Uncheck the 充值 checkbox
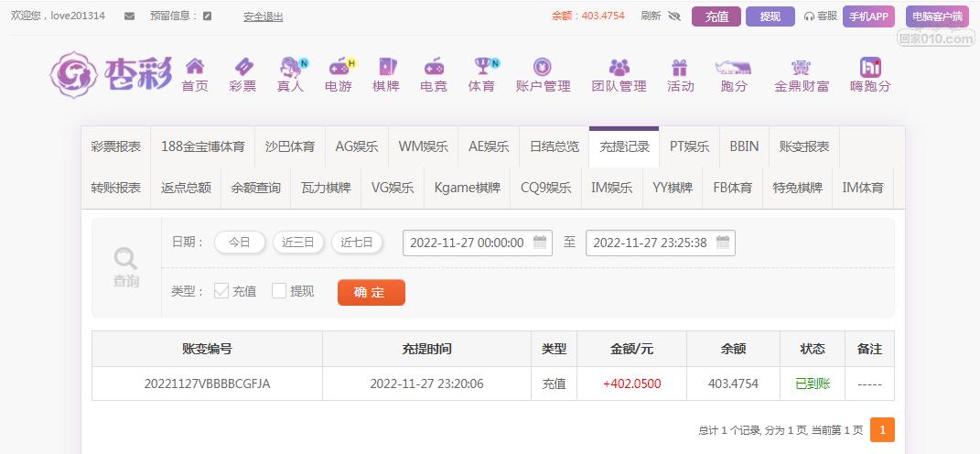Screen dimensions: 980x454 point(221,291)
